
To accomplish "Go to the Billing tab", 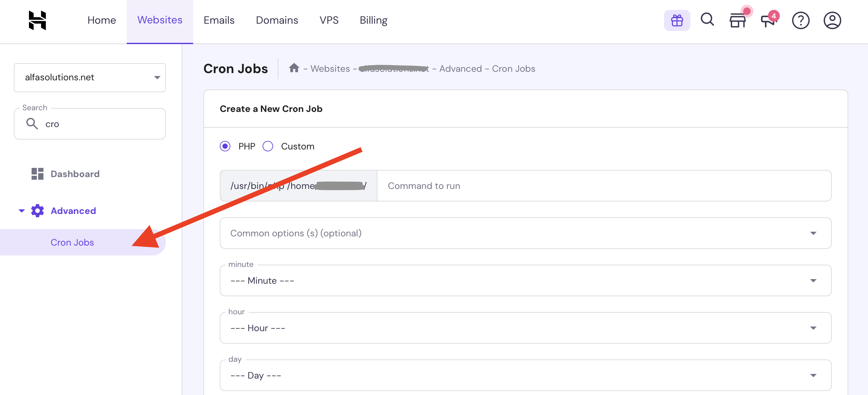I will (373, 20).
